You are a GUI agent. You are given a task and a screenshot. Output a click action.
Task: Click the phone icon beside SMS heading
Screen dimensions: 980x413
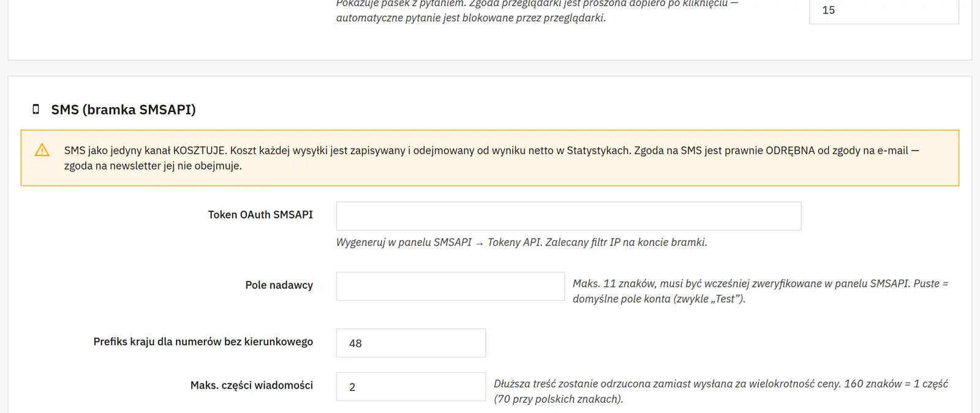point(36,109)
